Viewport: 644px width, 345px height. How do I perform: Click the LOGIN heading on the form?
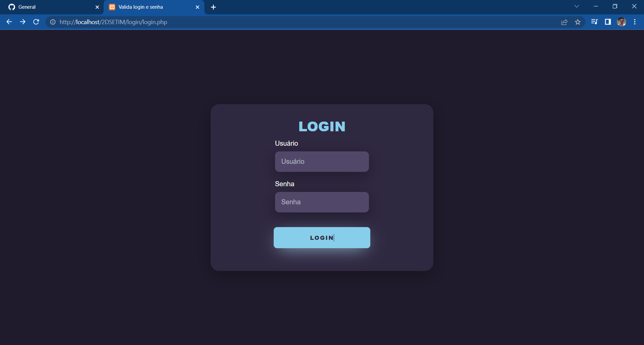point(322,126)
